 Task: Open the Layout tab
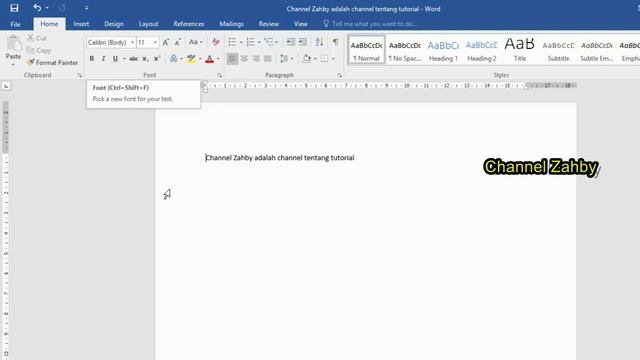click(x=148, y=24)
